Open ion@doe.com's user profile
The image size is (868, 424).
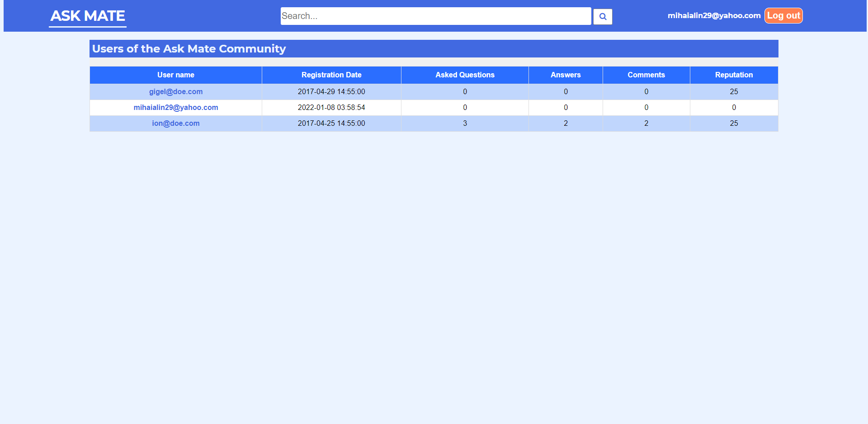[x=176, y=123]
